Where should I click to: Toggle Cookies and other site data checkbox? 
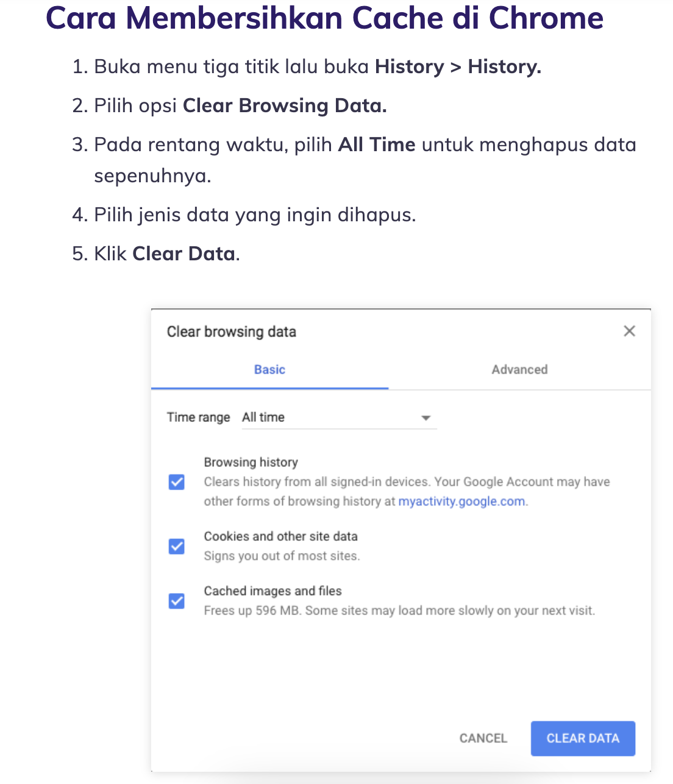177,546
